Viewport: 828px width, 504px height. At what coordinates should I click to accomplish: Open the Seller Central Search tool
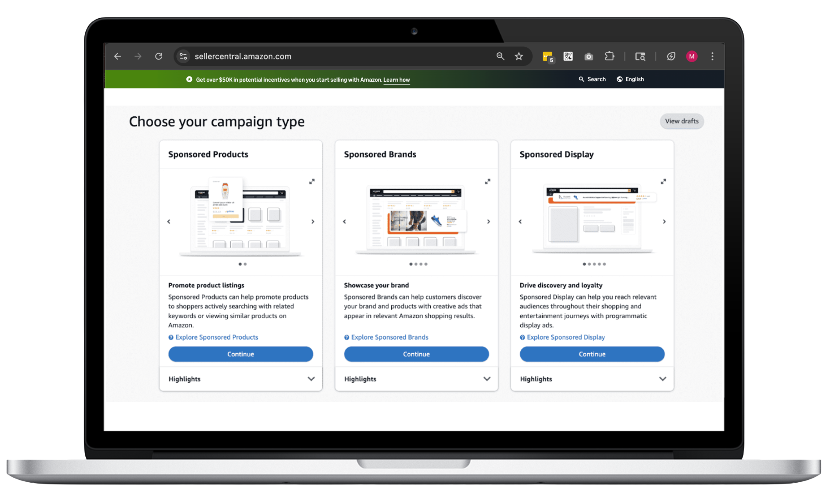(x=592, y=79)
